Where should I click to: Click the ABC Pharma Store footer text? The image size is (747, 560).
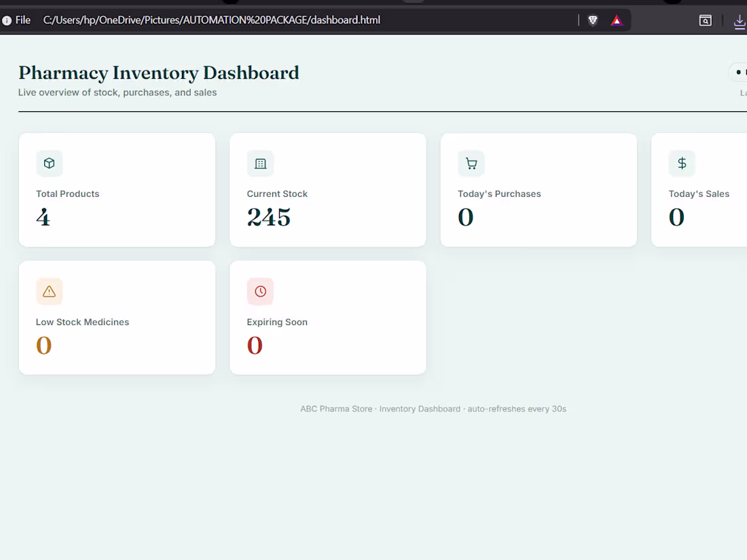click(x=433, y=409)
